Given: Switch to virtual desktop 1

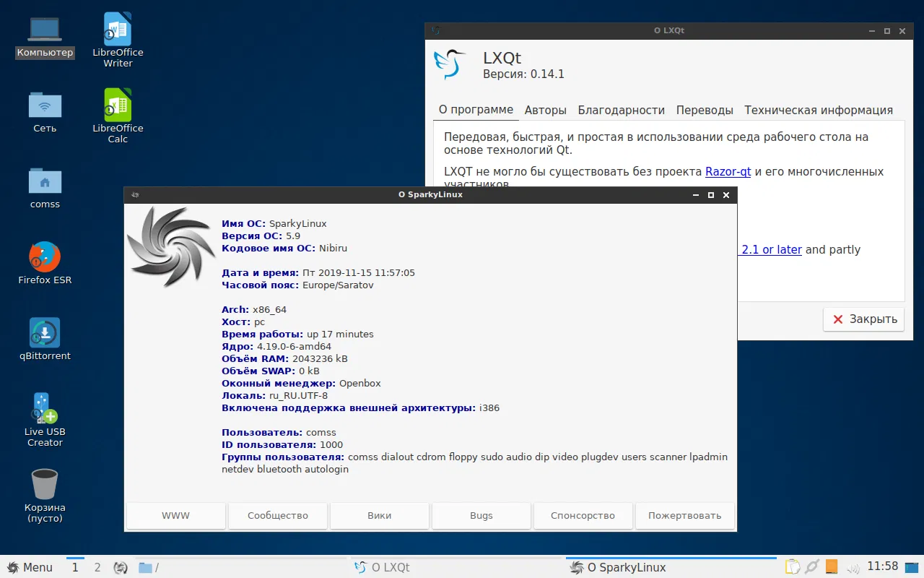Looking at the screenshot, I should click(x=75, y=567).
